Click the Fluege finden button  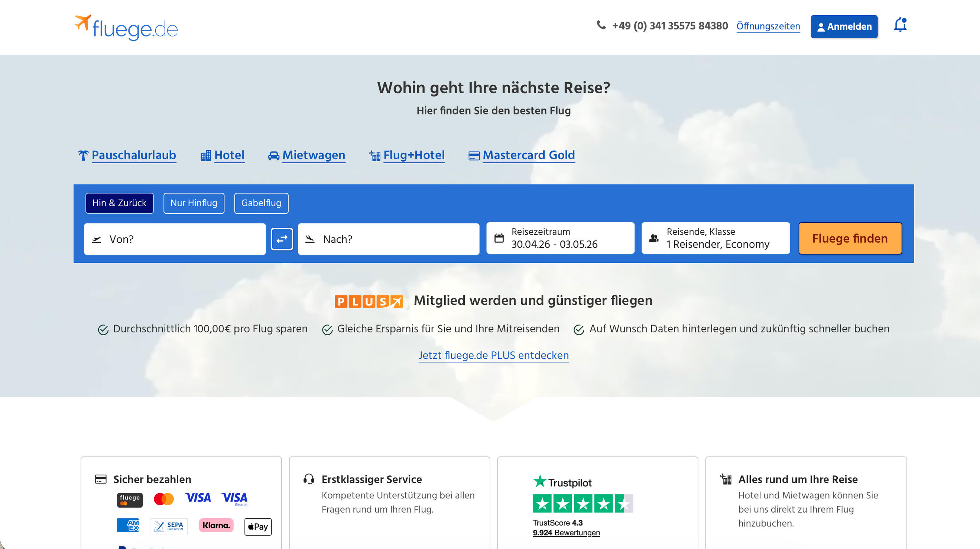(850, 238)
